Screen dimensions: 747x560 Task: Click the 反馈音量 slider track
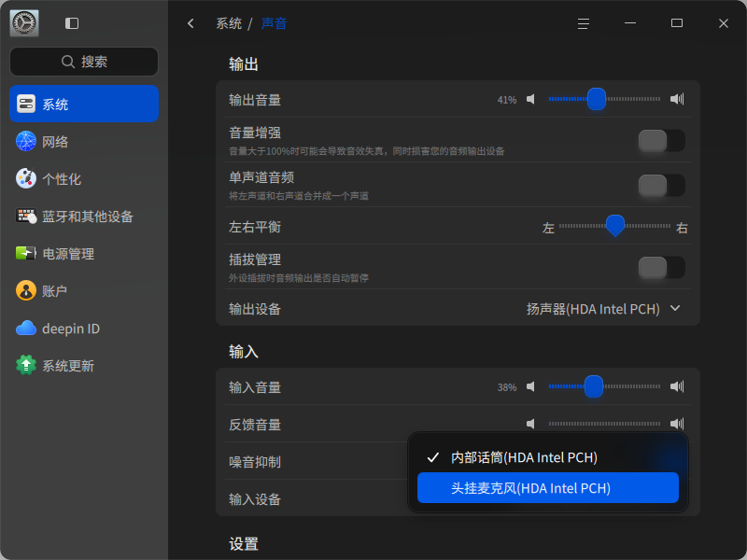click(x=604, y=424)
